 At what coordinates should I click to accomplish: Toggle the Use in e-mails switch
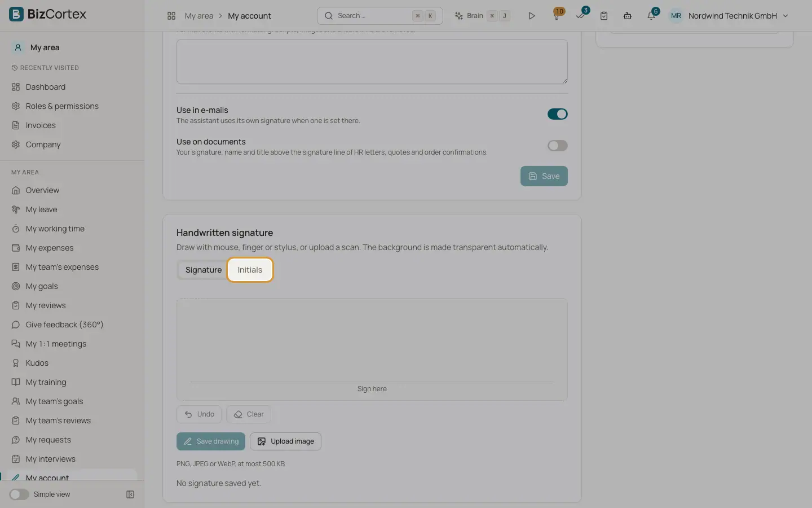tap(557, 114)
